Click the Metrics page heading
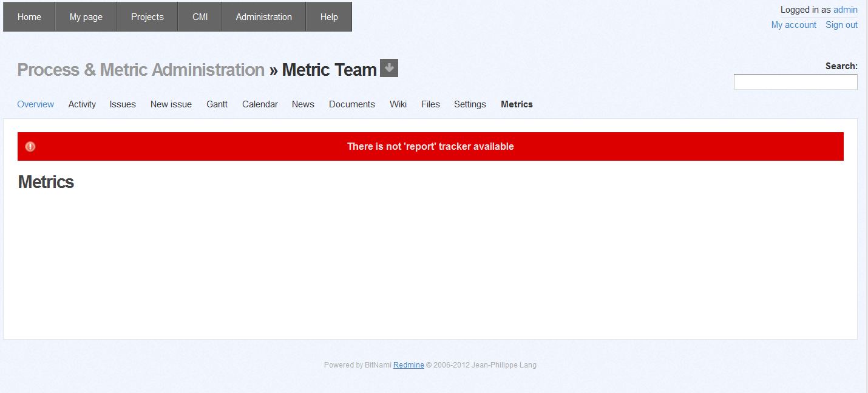868x393 pixels. [x=46, y=182]
